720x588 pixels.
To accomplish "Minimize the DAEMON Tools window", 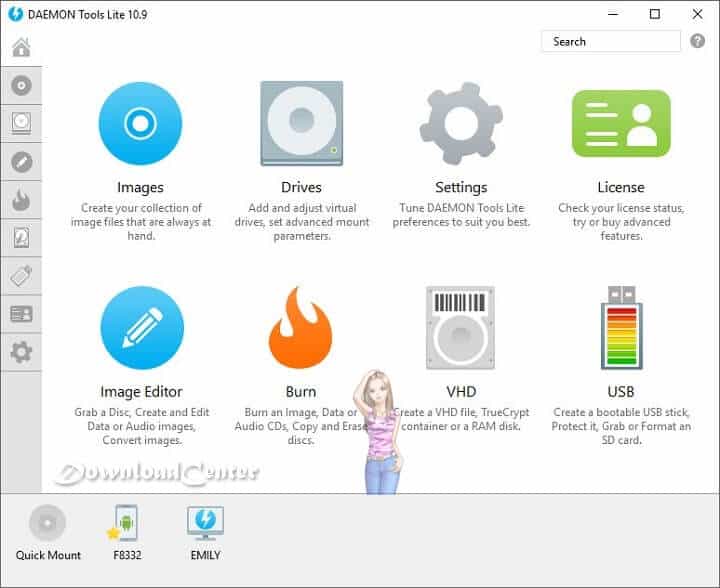I will click(x=613, y=14).
